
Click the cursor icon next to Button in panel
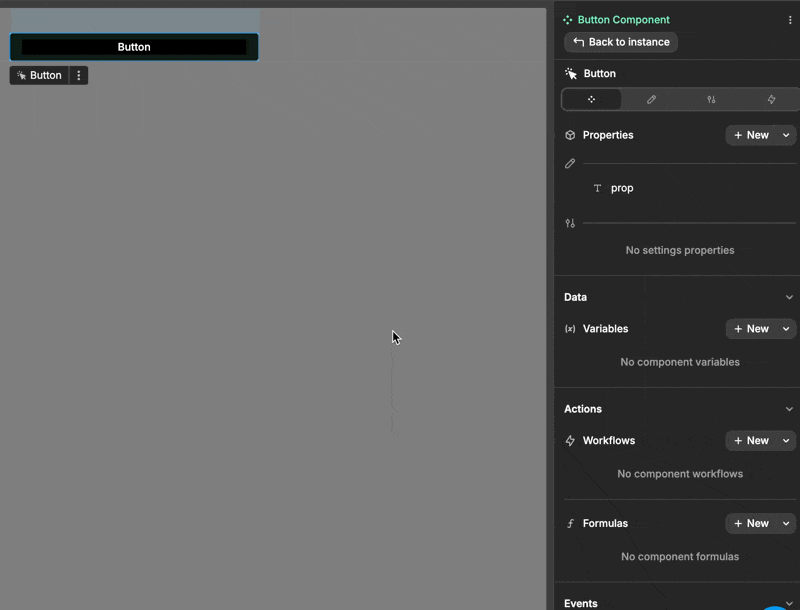coord(570,73)
